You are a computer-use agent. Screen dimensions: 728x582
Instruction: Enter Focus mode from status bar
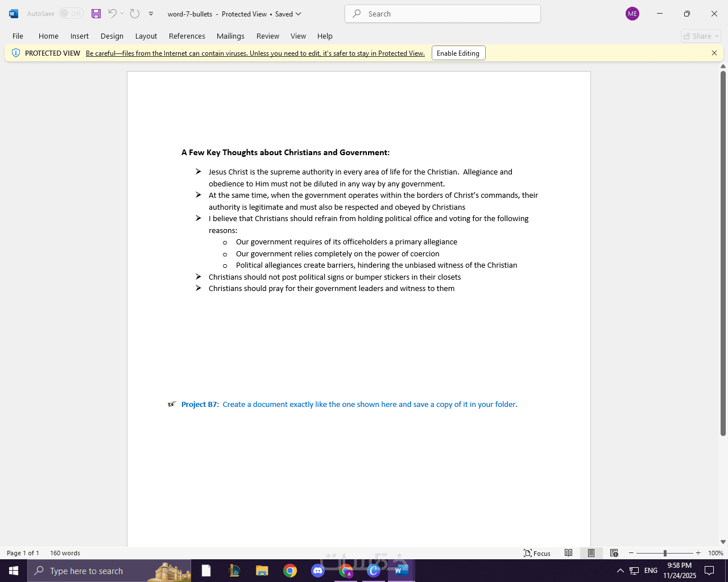tap(537, 553)
